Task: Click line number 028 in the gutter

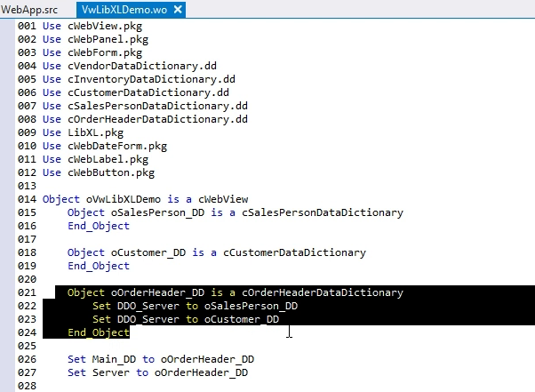Action: (x=27, y=386)
